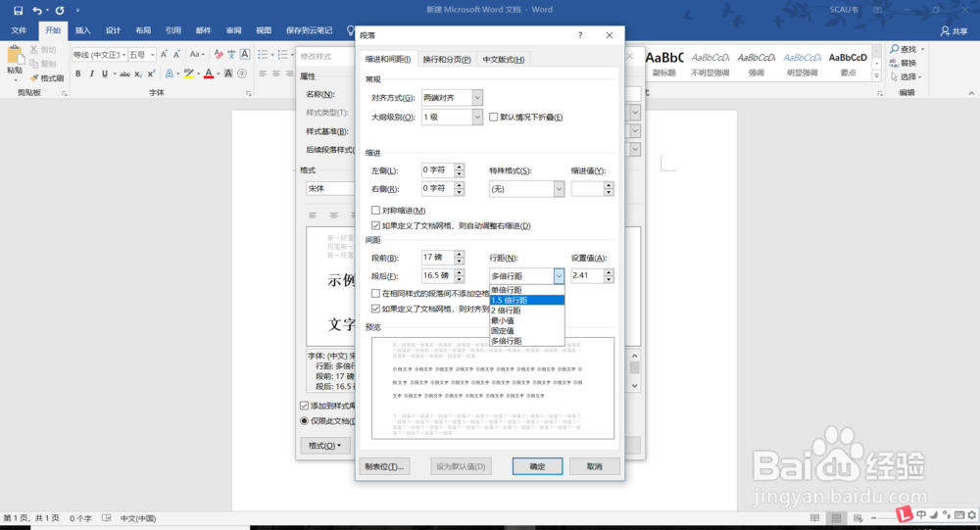Choose 固定值 from line spacing list

527,330
